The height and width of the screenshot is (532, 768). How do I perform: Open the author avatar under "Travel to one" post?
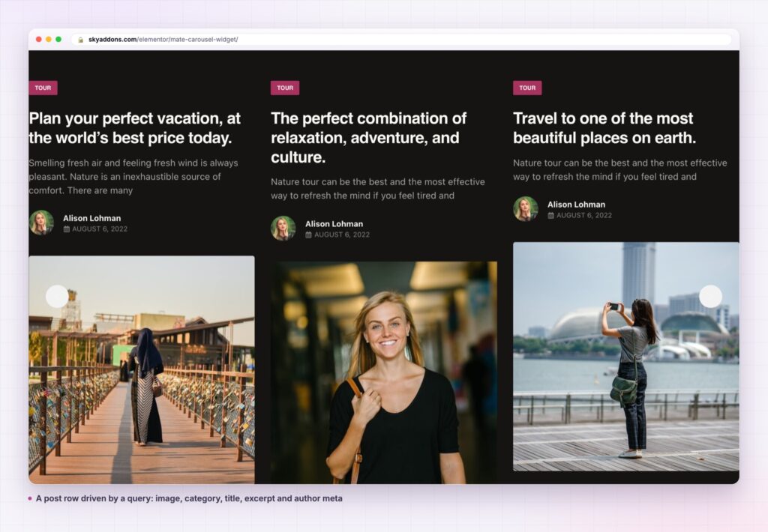click(526, 209)
